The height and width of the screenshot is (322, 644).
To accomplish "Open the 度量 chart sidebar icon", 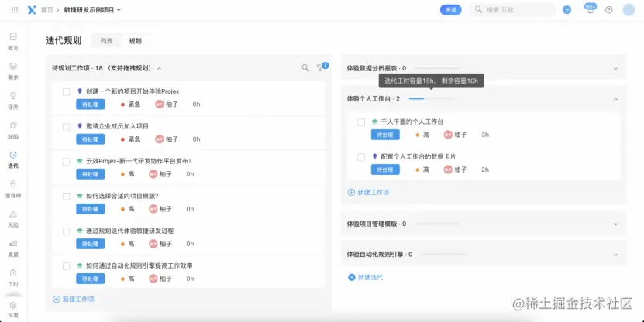I will pos(13,243).
